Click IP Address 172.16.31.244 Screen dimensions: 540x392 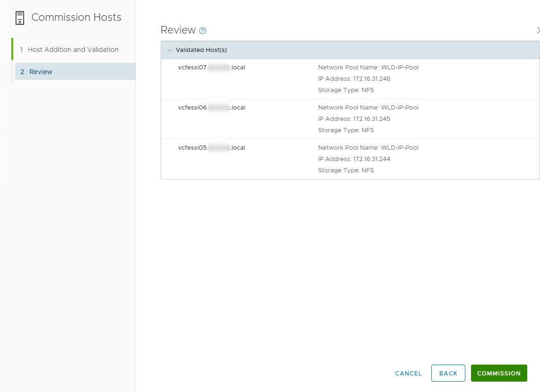click(354, 159)
